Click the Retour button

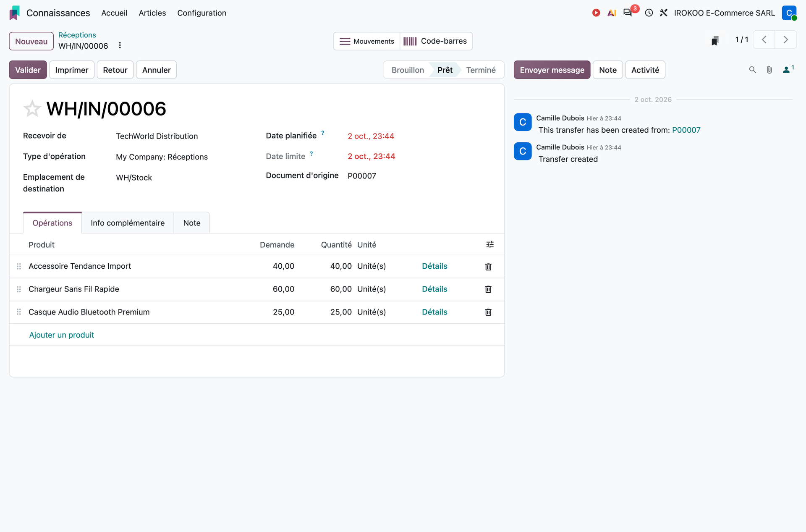(x=115, y=70)
